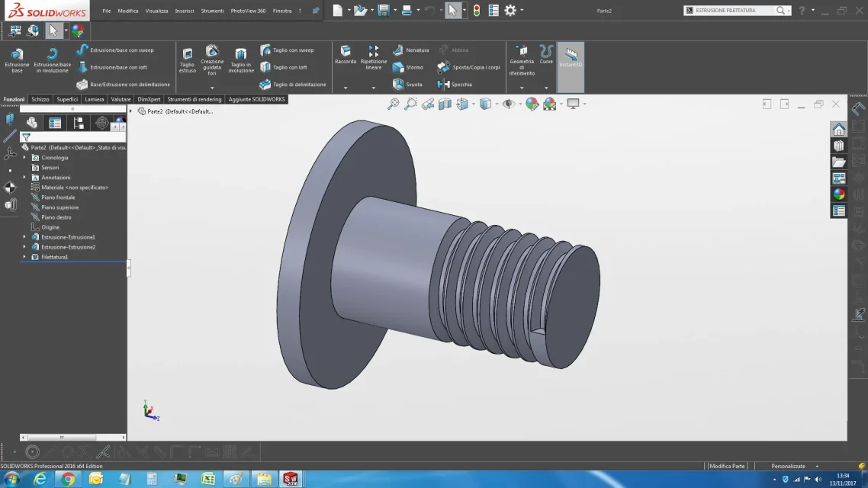Choose Estrusione/base con sweep
This screenshot has height=488, width=868.
tap(115, 50)
